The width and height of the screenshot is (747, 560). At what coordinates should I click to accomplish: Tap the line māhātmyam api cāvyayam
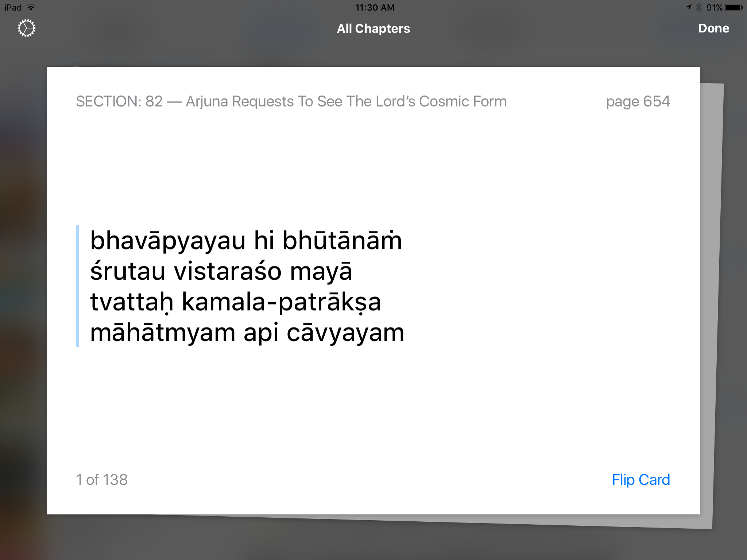(x=247, y=333)
